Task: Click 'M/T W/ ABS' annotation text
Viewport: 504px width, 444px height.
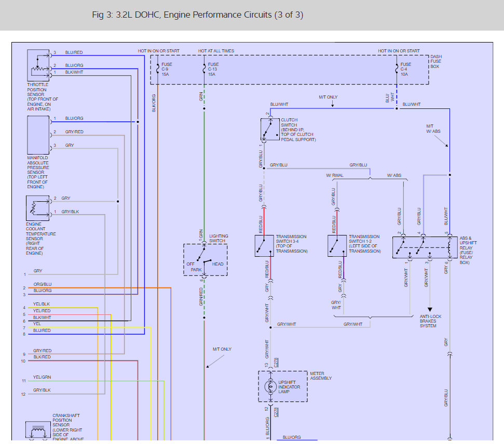Action: click(x=433, y=129)
